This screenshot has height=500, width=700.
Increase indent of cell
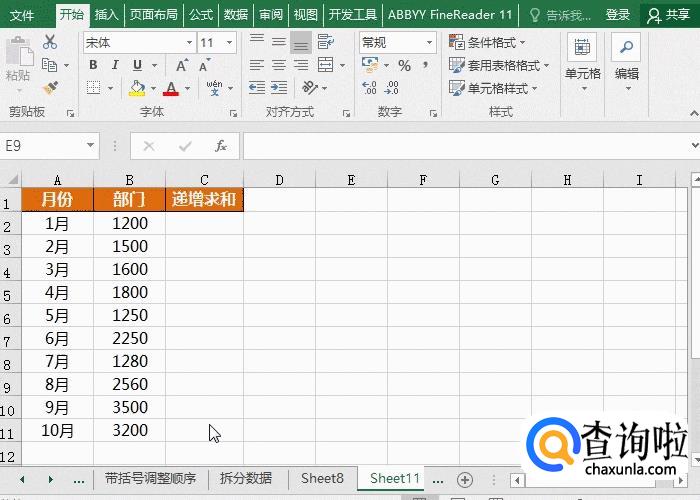tap(279, 88)
